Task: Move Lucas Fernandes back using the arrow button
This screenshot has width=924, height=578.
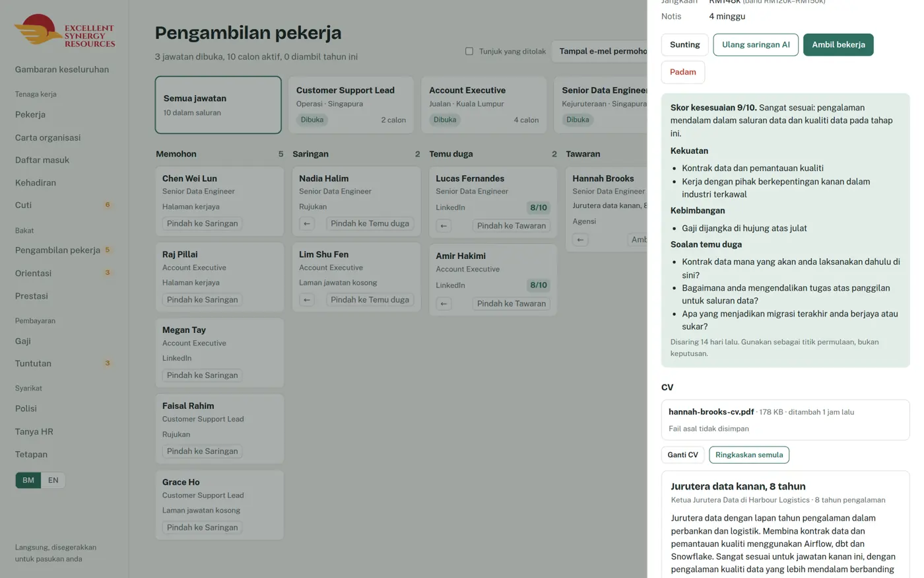Action: pyautogui.click(x=444, y=226)
